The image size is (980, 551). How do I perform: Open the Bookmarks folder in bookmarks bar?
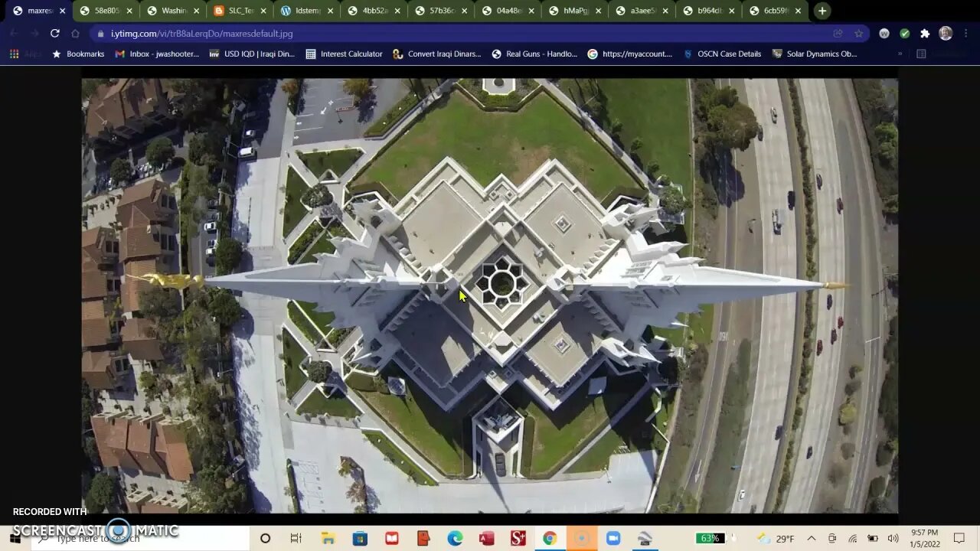[77, 54]
